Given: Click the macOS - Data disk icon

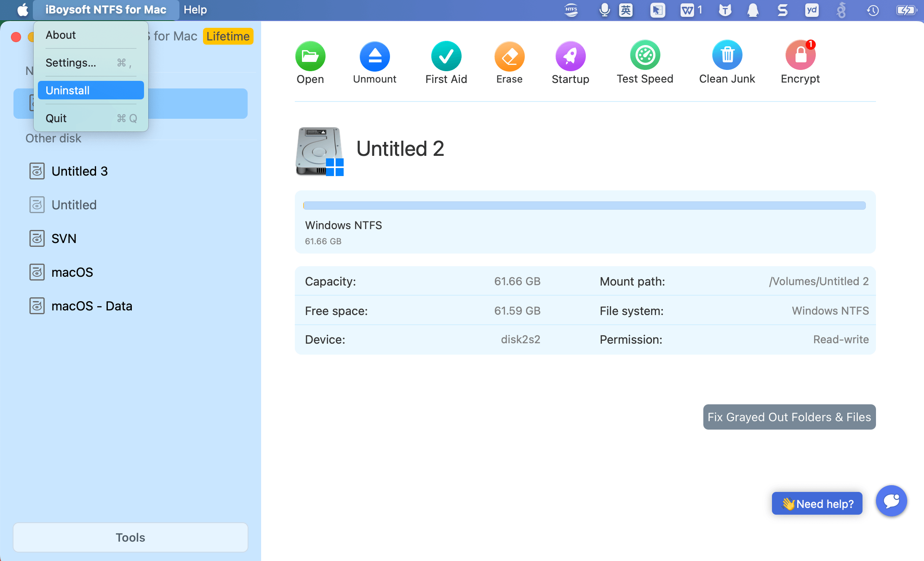Looking at the screenshot, I should click(37, 306).
